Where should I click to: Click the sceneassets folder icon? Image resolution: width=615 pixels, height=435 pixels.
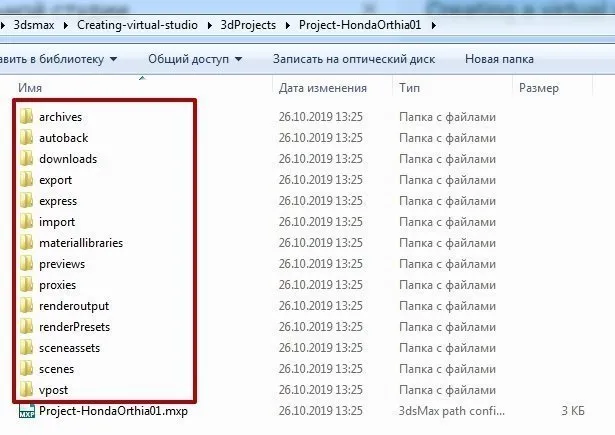[x=27, y=348]
